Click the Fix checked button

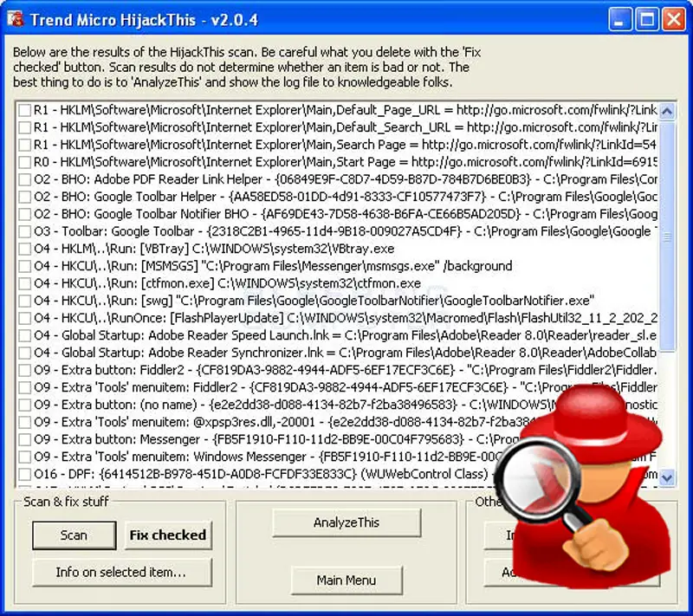[x=168, y=535]
